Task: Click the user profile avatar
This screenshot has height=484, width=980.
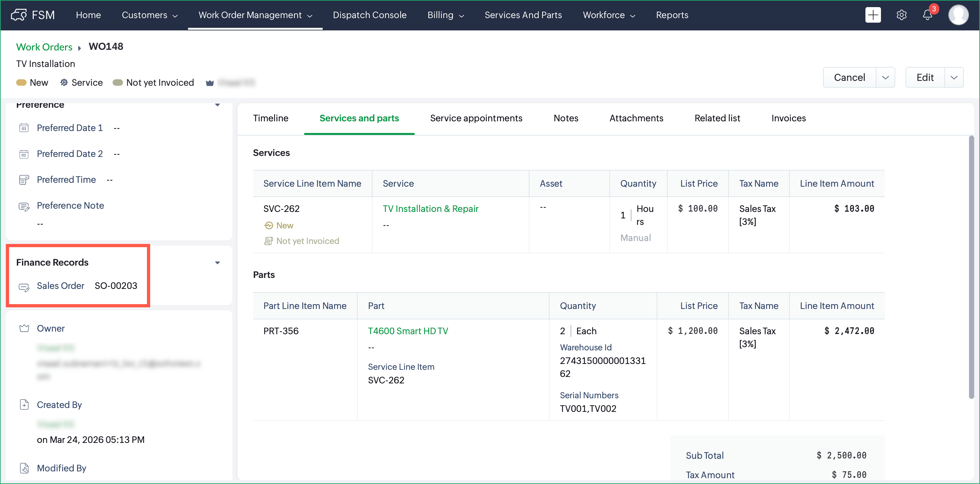Action: click(x=958, y=15)
